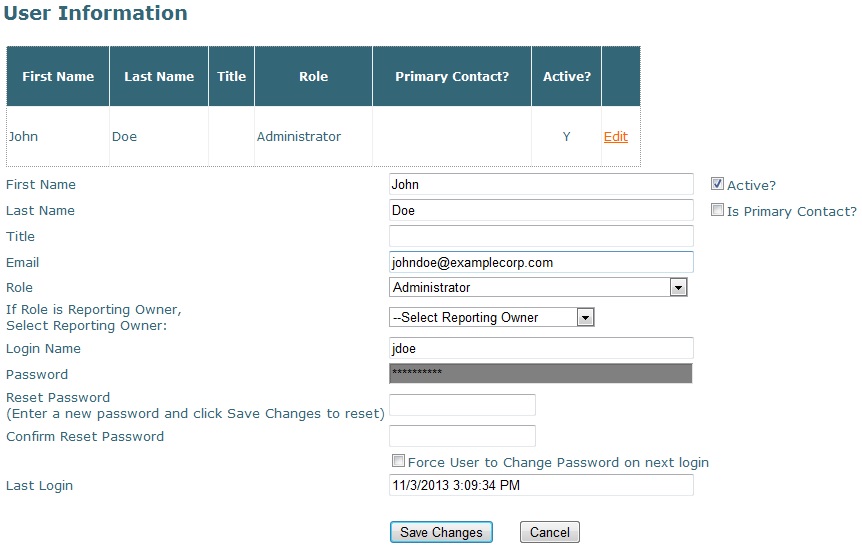This screenshot has height=548, width=862.
Task: Click the Last Login date field
Action: pos(540,486)
